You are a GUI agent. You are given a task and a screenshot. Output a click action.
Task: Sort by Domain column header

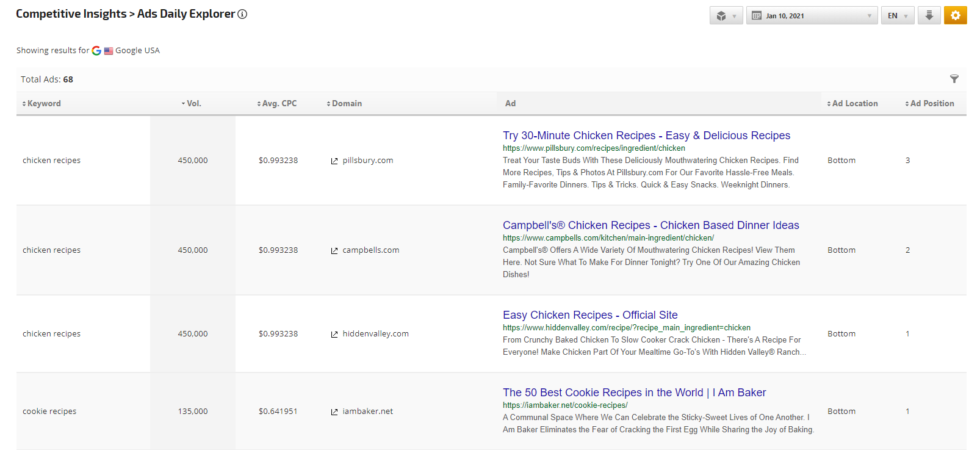[345, 104]
